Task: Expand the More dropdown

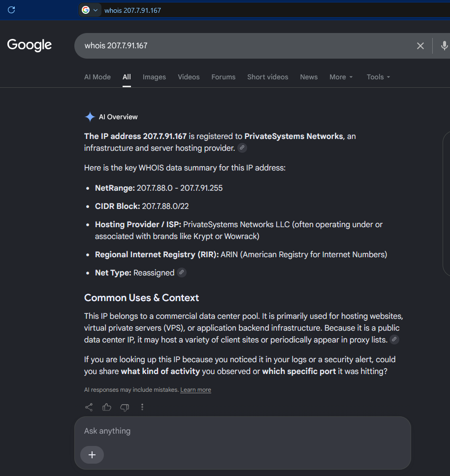Action: [341, 77]
